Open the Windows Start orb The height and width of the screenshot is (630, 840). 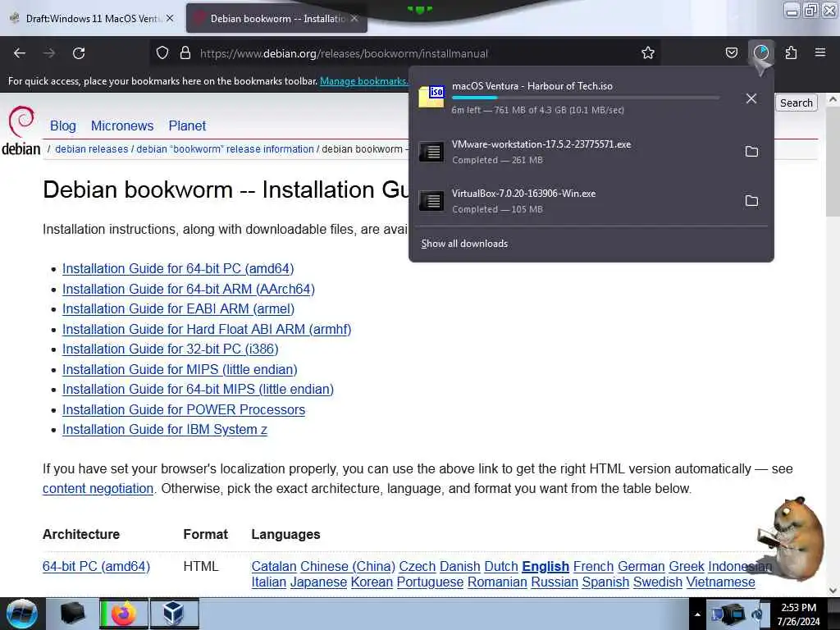21,614
